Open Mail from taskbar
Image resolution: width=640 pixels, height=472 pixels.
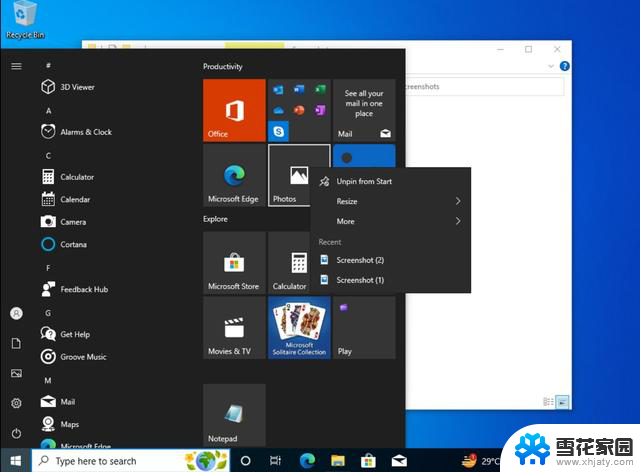399,461
